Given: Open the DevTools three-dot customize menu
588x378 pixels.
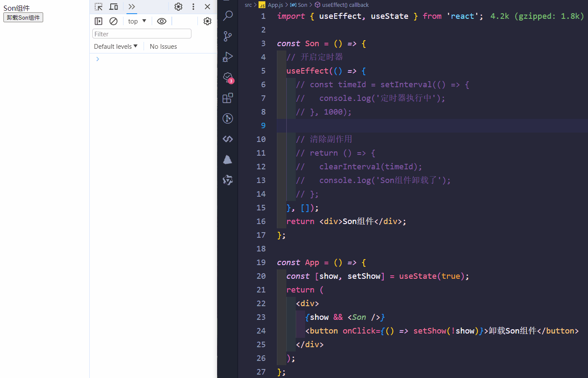Looking at the screenshot, I should click(193, 7).
